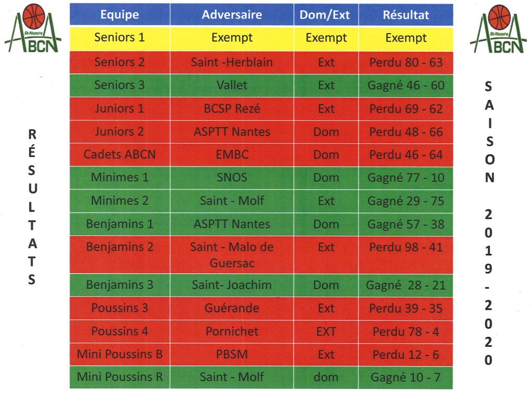Select the Adversaire column header
The image size is (532, 394).
(x=232, y=15)
